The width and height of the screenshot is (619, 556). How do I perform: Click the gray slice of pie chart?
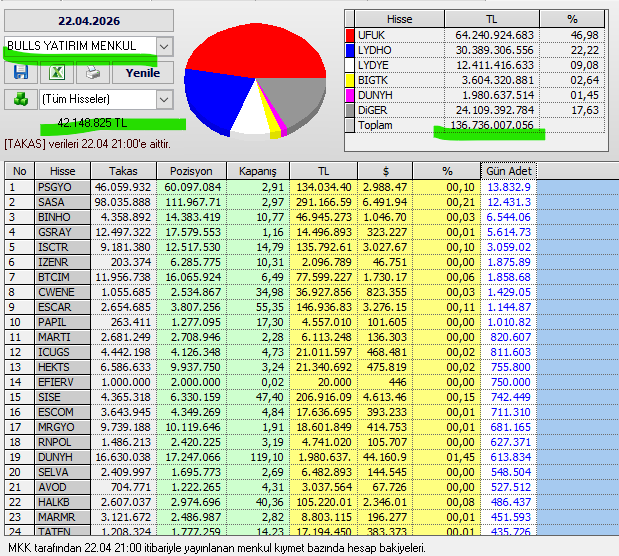(x=296, y=101)
